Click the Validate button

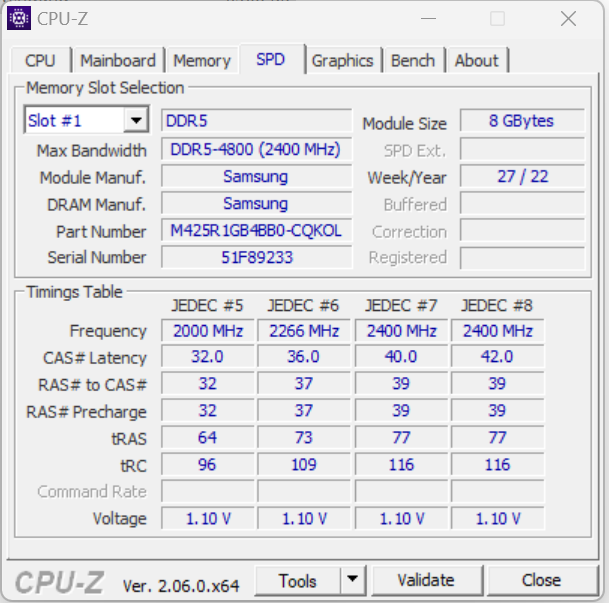pos(426,580)
